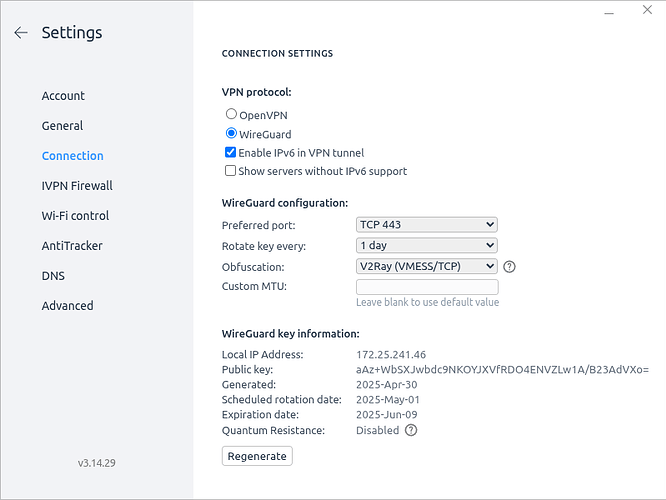This screenshot has height=500, width=666.
Task: Switch to the Account settings section
Action: point(63,96)
